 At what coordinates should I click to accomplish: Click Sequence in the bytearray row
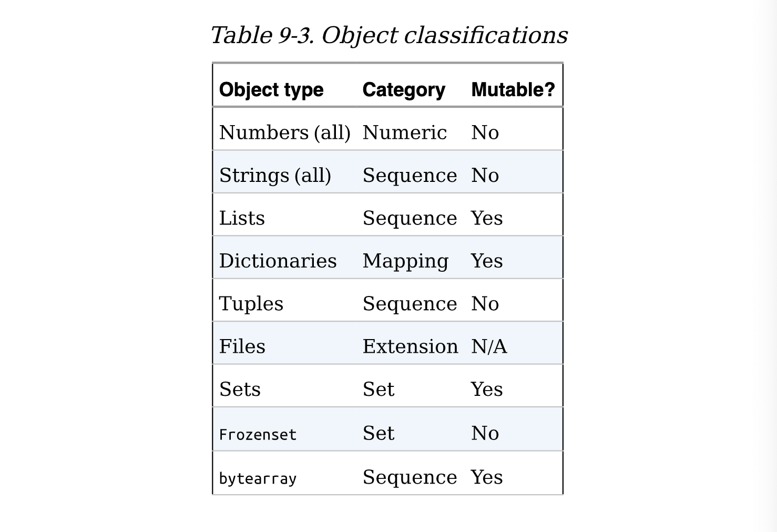click(x=410, y=477)
